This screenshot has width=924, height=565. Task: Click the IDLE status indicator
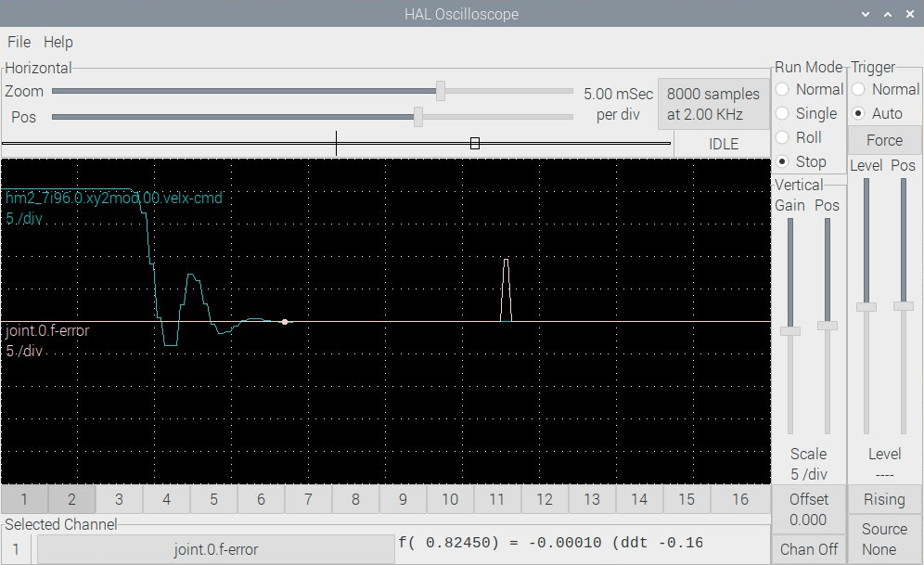[x=723, y=144]
